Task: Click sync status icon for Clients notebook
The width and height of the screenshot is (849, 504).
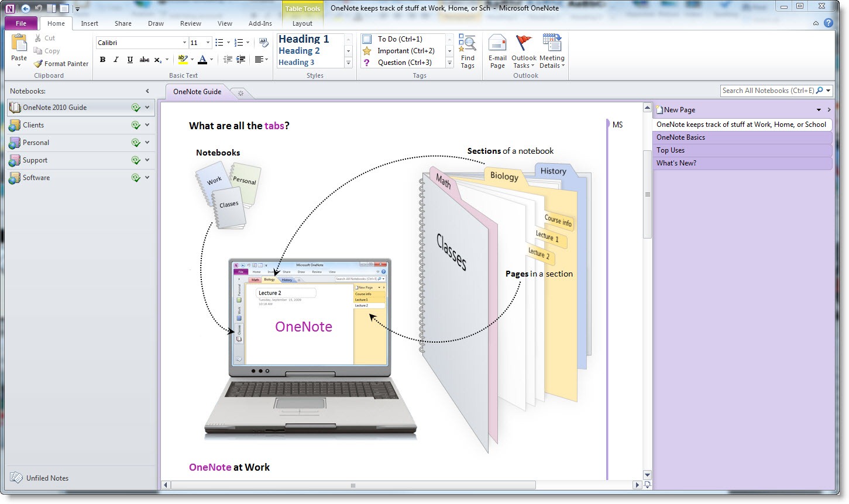Action: pos(136,125)
